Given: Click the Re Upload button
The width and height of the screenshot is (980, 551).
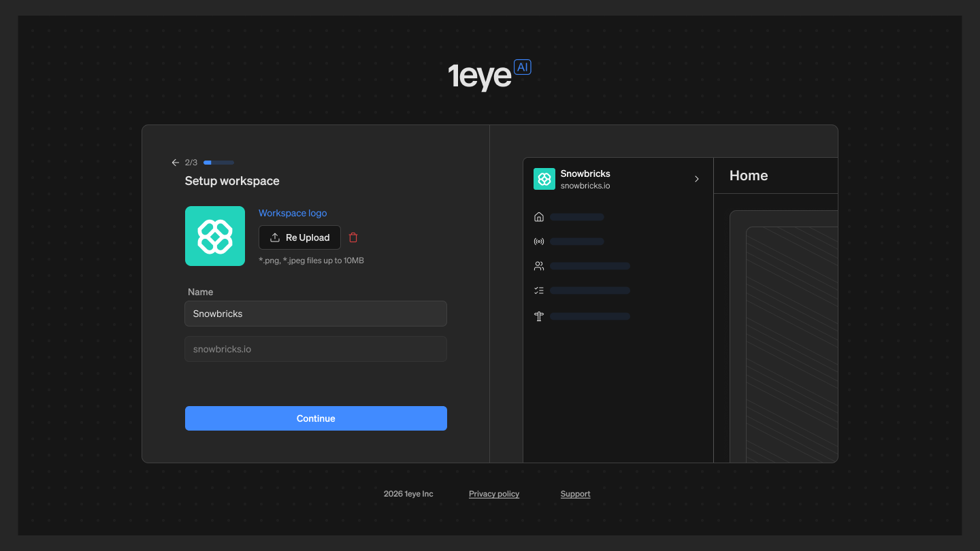Looking at the screenshot, I should [x=299, y=237].
